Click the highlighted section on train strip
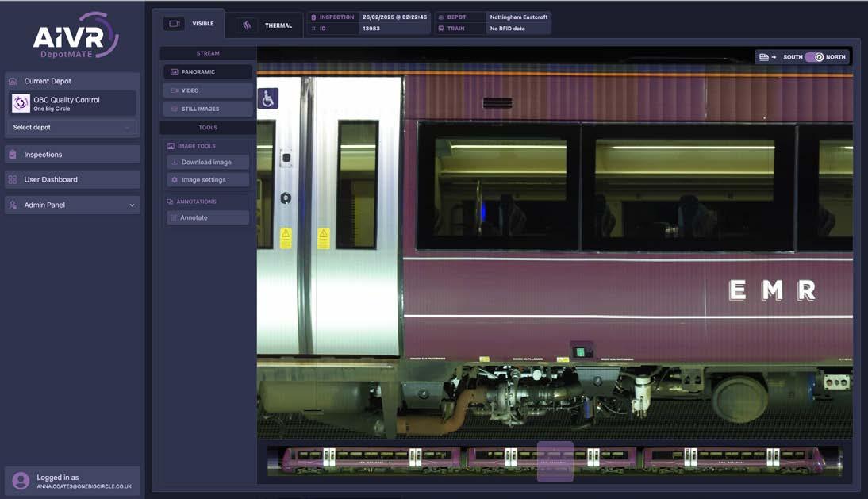868x499 pixels. pos(555,462)
